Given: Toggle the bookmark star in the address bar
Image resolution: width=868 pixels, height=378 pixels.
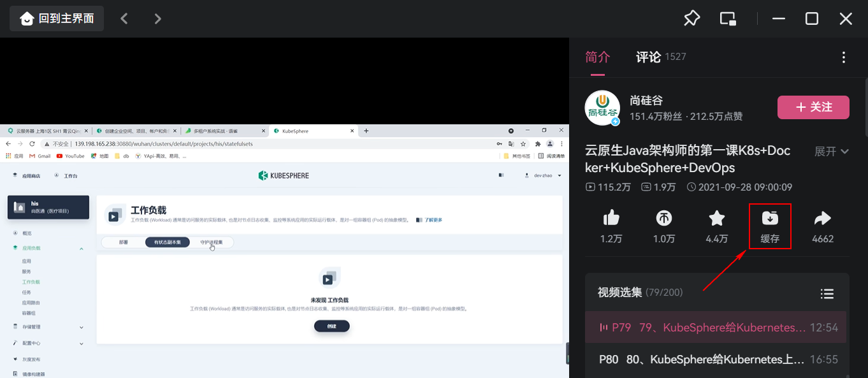Looking at the screenshot, I should (x=523, y=143).
